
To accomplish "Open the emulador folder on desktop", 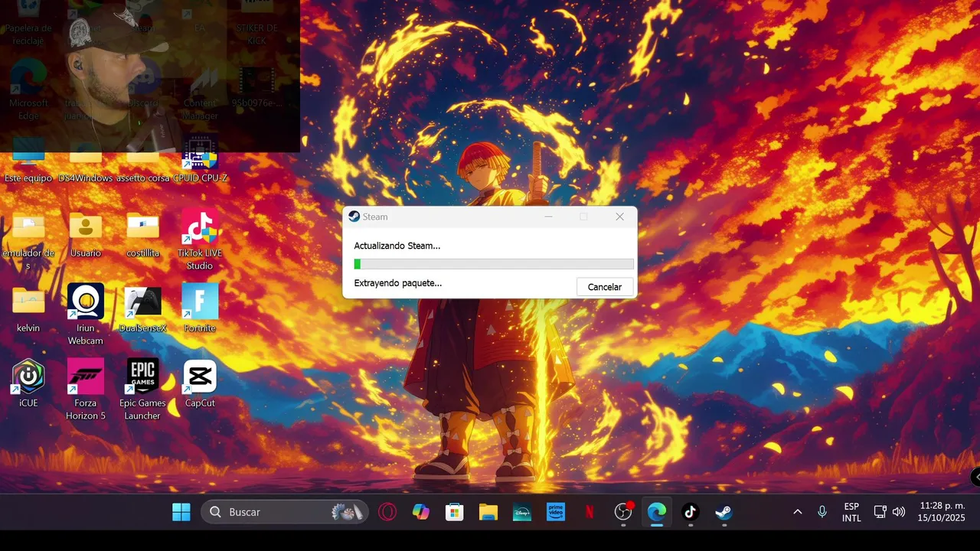I will [x=28, y=241].
